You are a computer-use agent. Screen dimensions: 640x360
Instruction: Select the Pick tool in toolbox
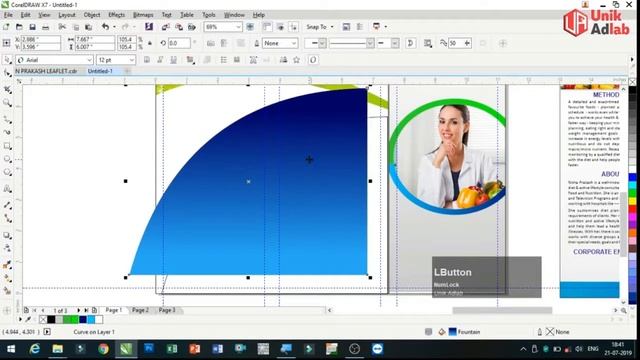point(7,60)
